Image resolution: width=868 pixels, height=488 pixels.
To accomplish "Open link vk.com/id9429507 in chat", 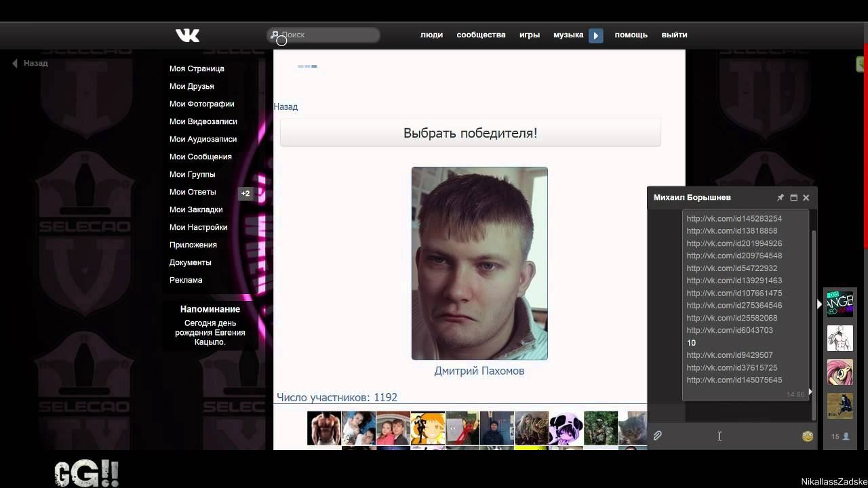I will (x=730, y=355).
